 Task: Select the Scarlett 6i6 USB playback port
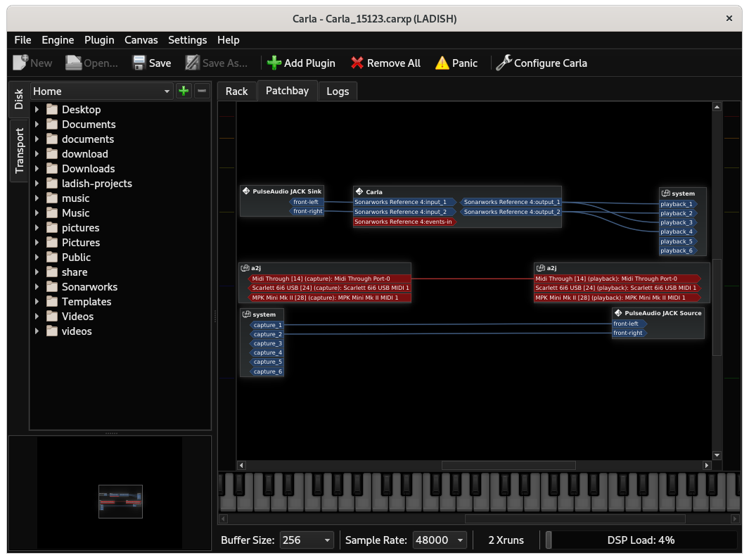pos(617,288)
